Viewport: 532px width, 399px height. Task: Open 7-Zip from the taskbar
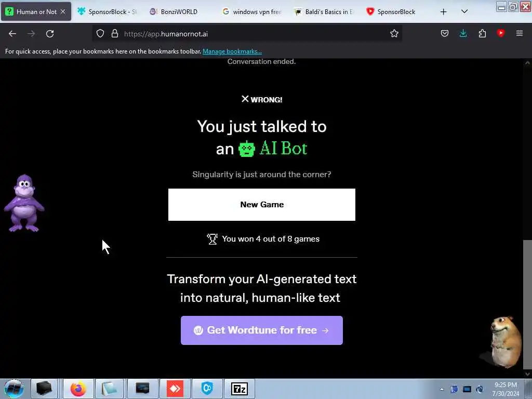pos(240,389)
